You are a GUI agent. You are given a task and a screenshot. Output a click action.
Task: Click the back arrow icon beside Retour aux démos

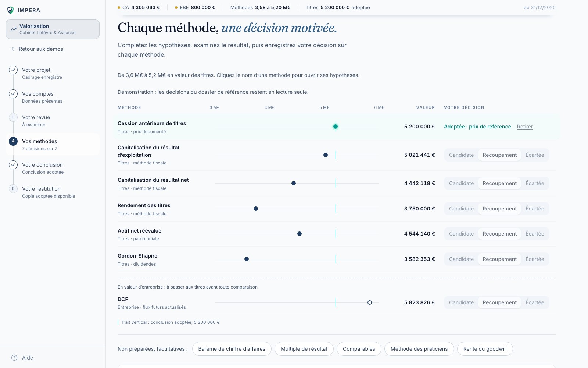13,49
